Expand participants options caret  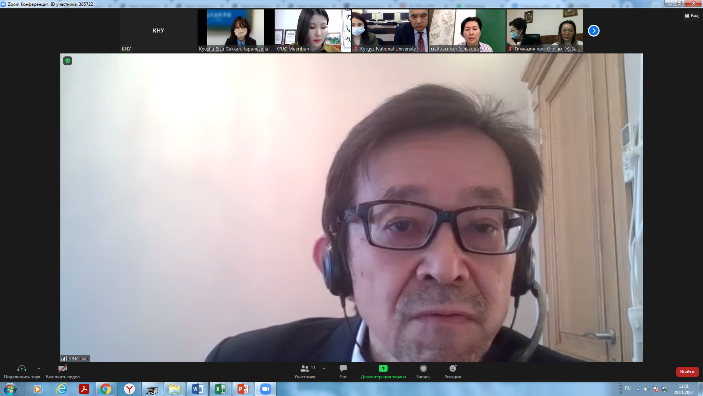(x=324, y=368)
